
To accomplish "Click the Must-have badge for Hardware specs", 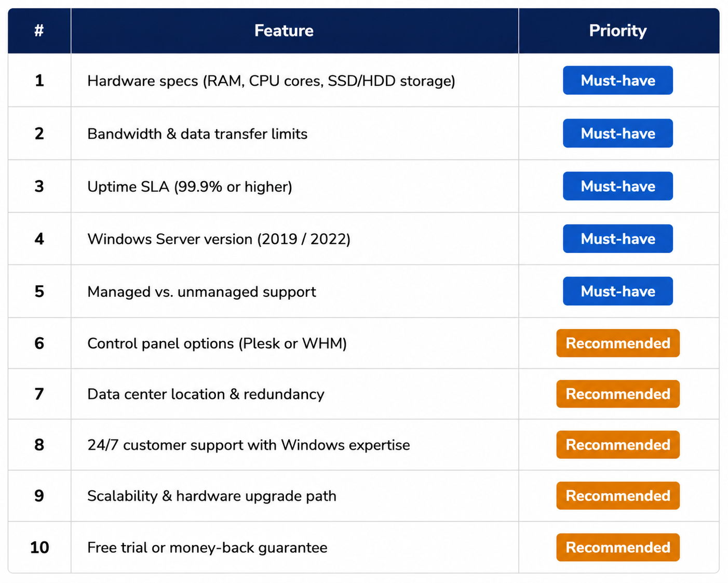I will tap(617, 81).
